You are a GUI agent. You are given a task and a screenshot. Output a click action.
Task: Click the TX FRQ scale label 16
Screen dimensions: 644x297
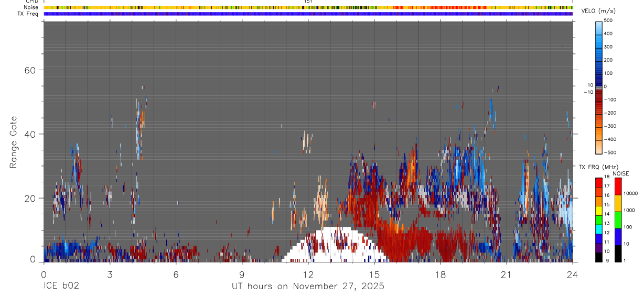click(608, 195)
